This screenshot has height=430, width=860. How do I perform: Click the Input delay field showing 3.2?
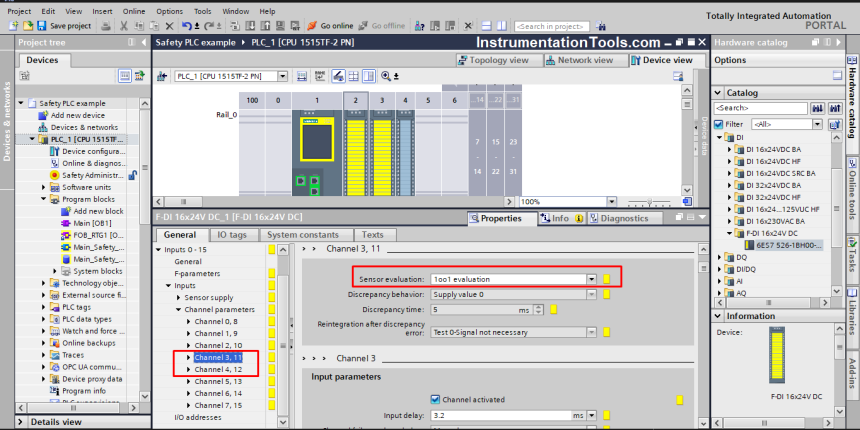click(501, 416)
